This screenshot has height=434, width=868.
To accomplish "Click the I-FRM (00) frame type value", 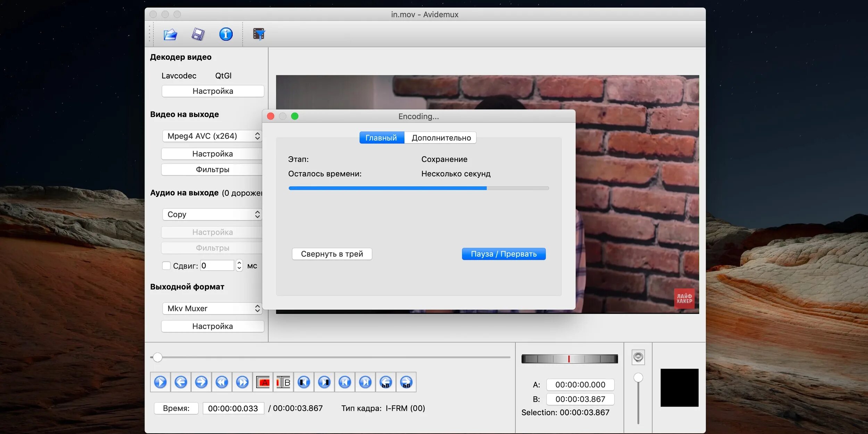I will click(405, 408).
